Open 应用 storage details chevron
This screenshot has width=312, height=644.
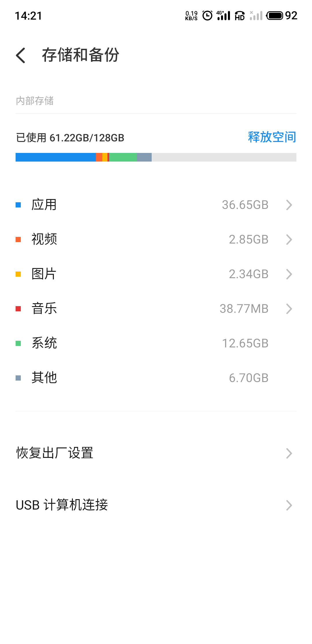click(289, 205)
